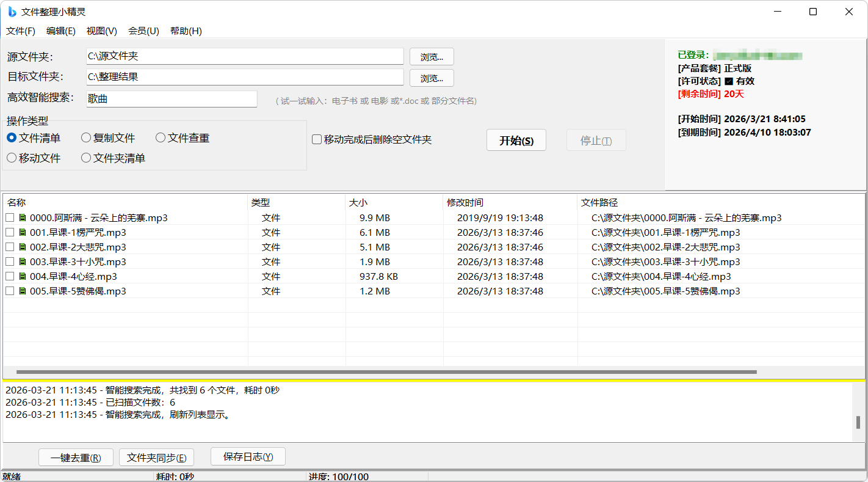Click the mp3 icon of 003.早课-3十小咒 file
The height and width of the screenshot is (482, 868).
tap(23, 261)
